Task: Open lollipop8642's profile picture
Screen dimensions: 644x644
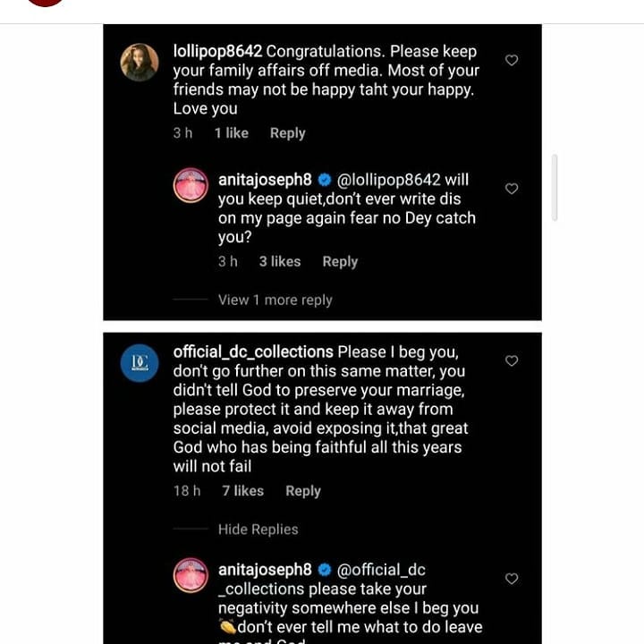Action: [x=140, y=62]
